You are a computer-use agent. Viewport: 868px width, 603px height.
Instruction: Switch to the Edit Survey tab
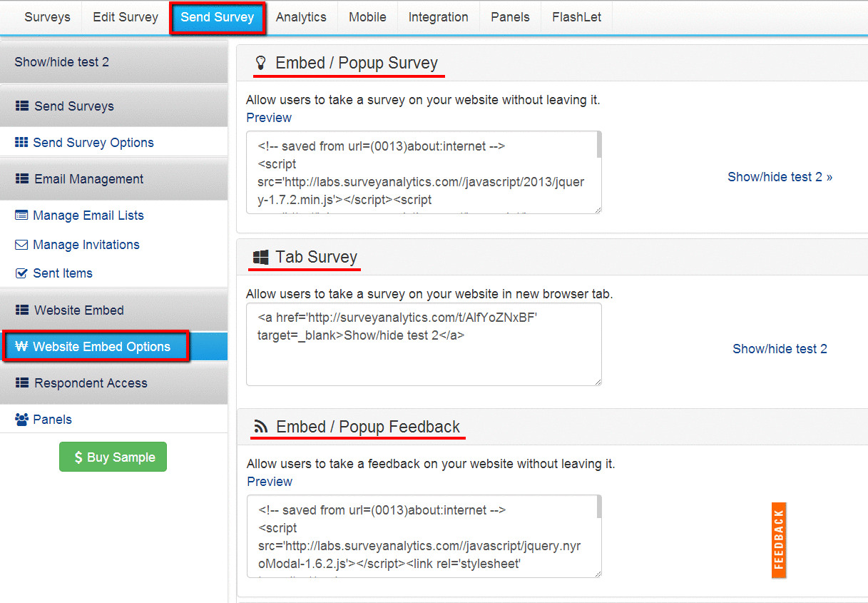coord(126,17)
